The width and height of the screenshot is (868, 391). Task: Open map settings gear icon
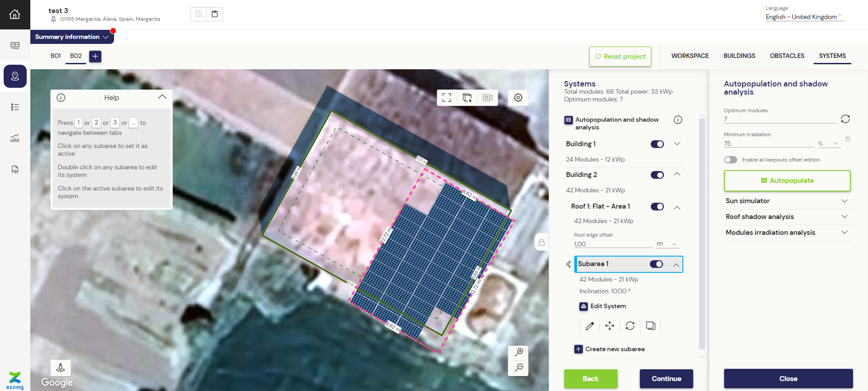[518, 98]
